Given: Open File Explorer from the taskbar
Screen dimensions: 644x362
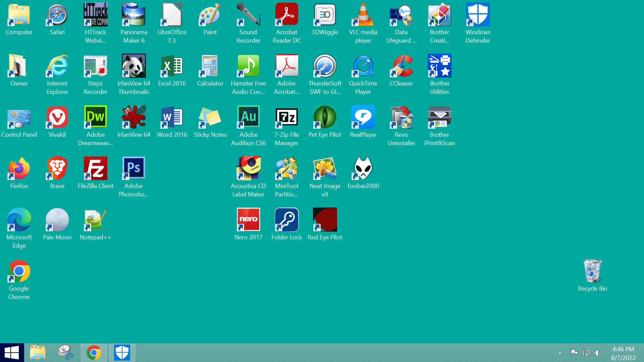Looking at the screenshot, I should 38,353.
